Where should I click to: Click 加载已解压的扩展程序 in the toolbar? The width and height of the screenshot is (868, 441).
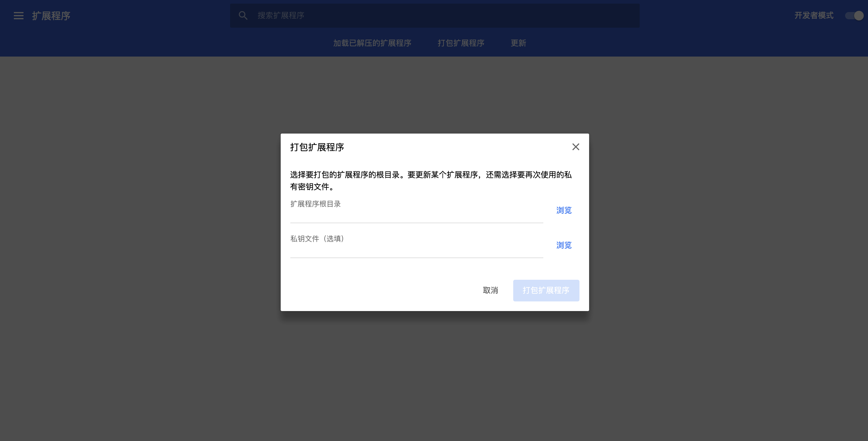point(372,43)
